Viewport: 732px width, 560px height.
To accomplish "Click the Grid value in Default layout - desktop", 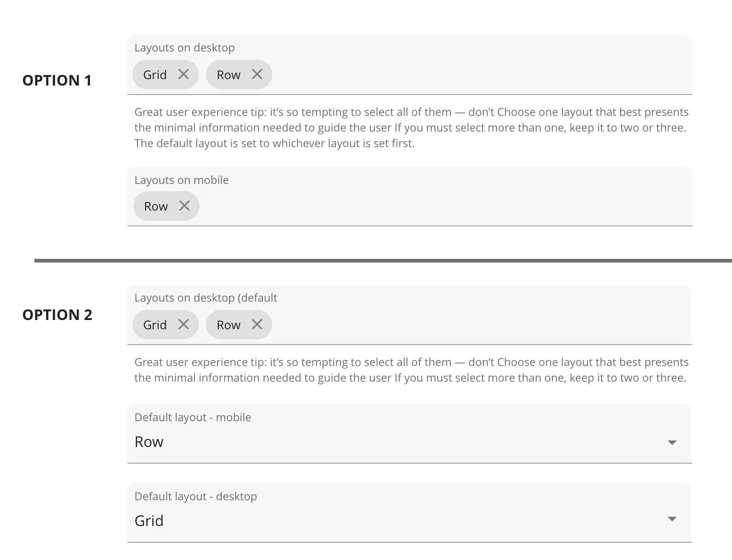I will pos(149,521).
